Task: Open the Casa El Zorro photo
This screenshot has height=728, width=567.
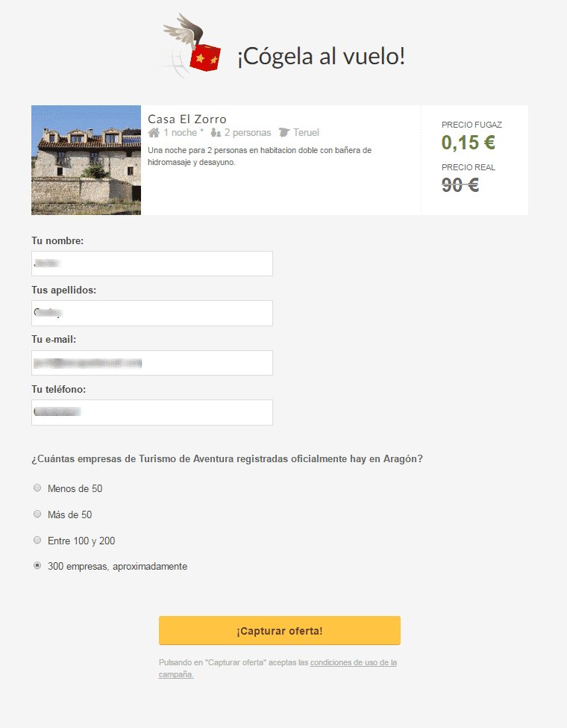Action: click(86, 160)
